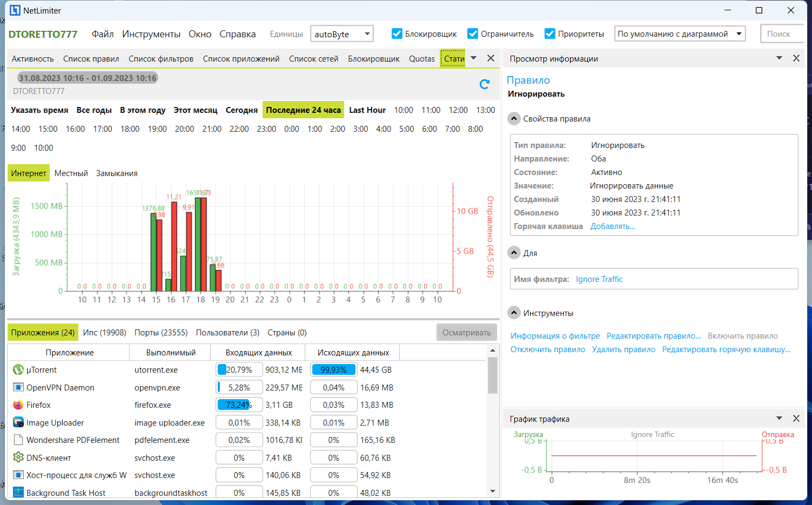Collapse the Для section
812x505 pixels.
coord(514,252)
